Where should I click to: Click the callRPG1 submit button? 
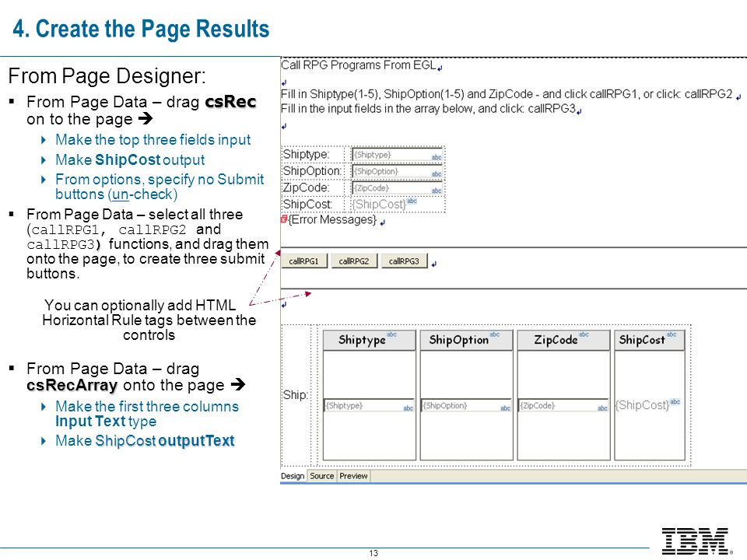(x=304, y=261)
